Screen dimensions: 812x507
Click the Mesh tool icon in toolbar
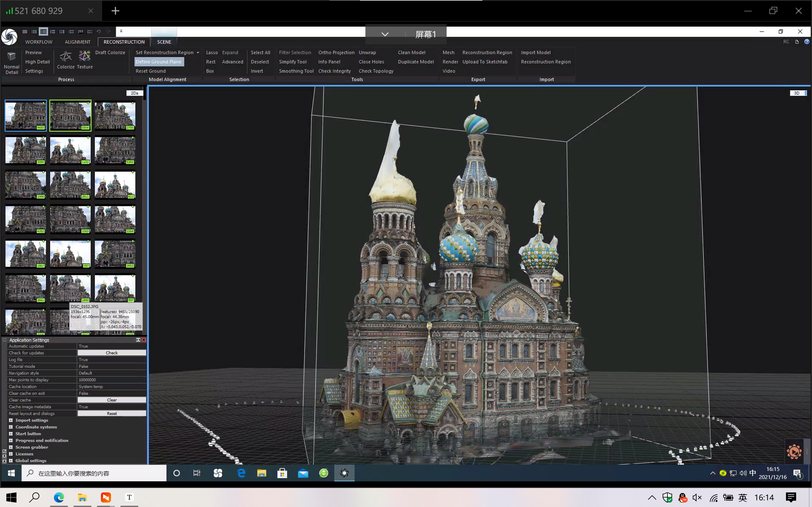click(449, 53)
